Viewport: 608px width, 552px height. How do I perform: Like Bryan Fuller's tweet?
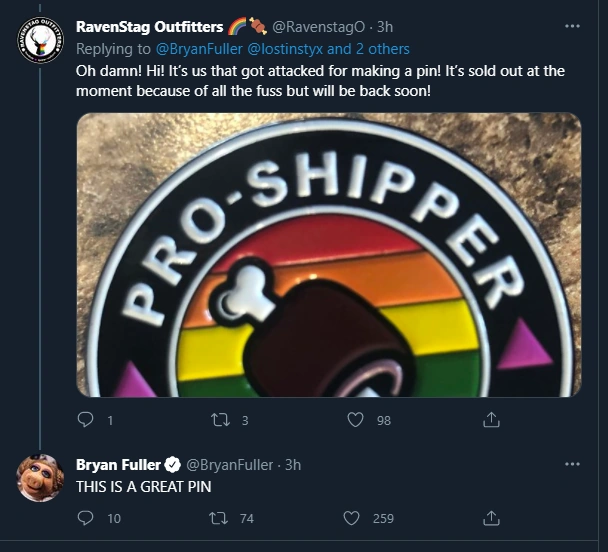(352, 518)
